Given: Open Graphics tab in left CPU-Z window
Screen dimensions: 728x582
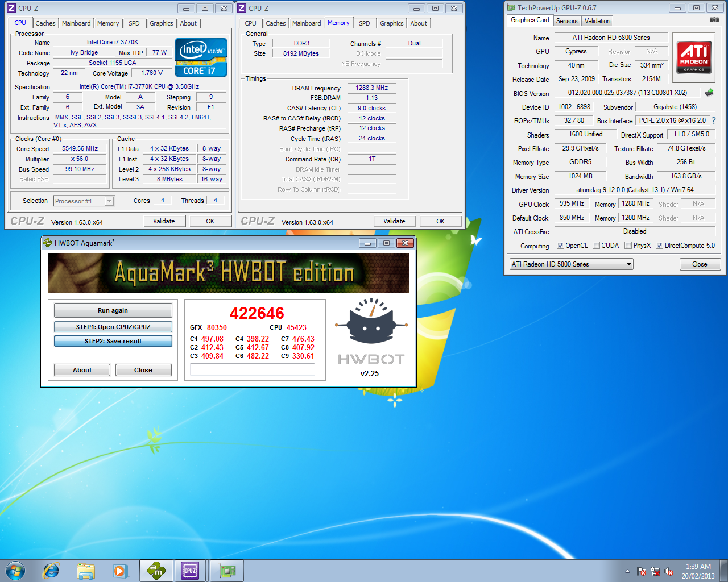Looking at the screenshot, I should (162, 23).
